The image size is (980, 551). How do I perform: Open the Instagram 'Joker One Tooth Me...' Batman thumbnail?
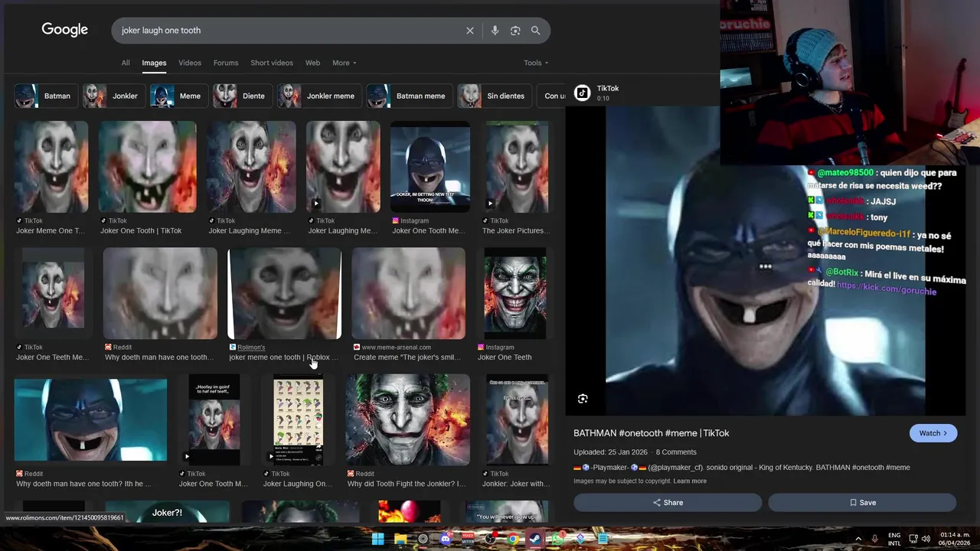tap(430, 167)
